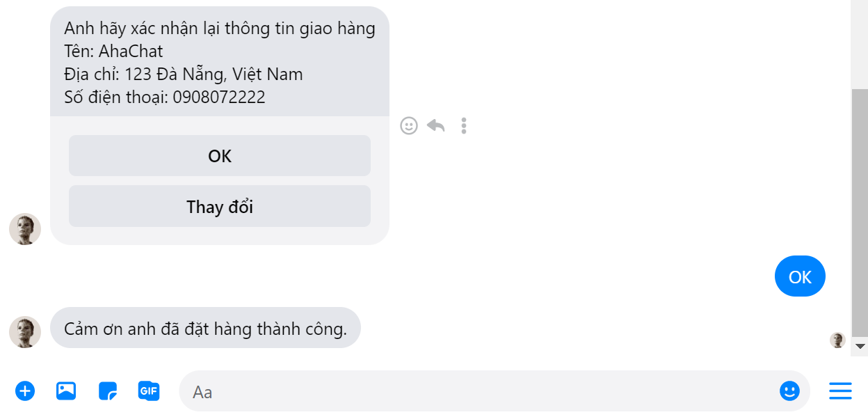The width and height of the screenshot is (868, 417).
Task: Open the sticker picker
Action: click(x=108, y=391)
